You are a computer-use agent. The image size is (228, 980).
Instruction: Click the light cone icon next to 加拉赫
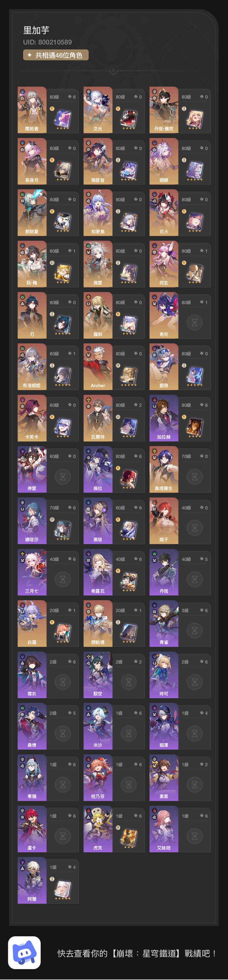[195, 427]
